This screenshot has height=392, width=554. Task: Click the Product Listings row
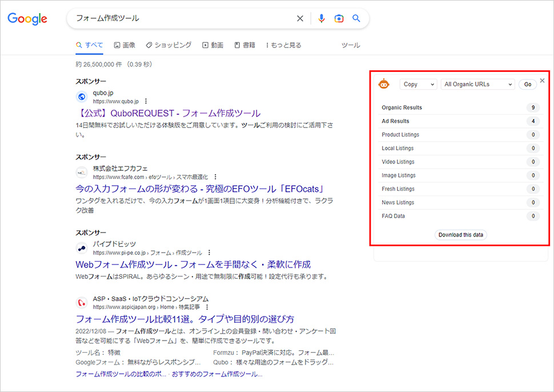coord(460,135)
